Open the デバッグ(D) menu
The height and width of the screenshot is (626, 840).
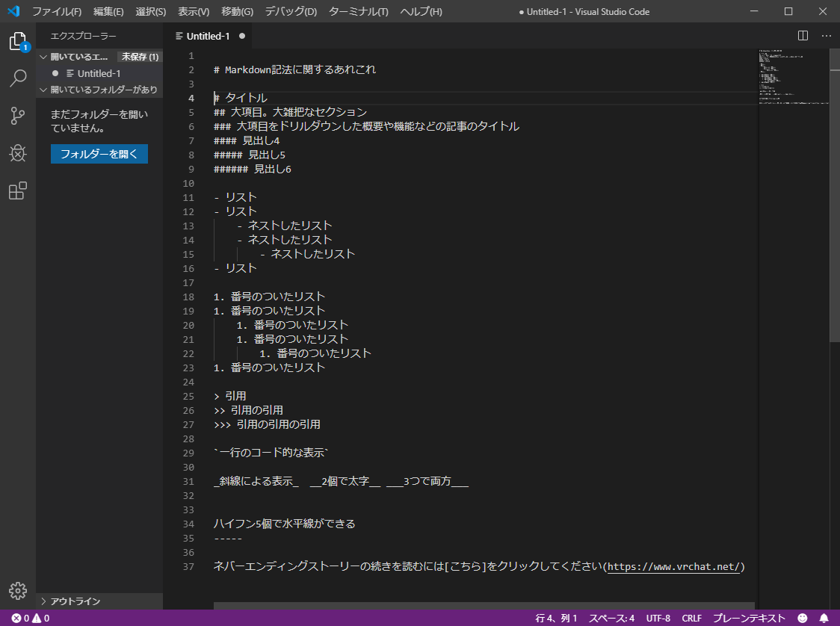tap(291, 11)
